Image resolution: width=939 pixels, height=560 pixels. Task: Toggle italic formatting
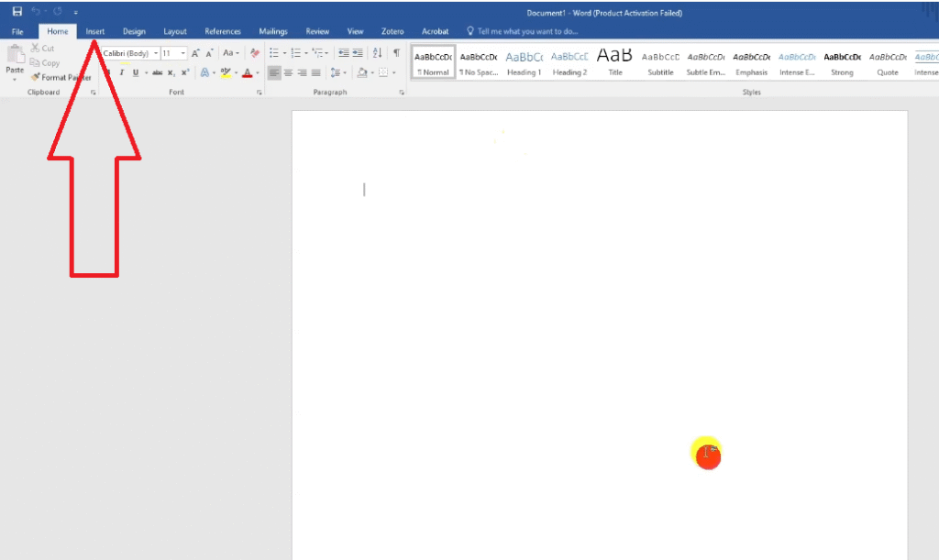[121, 72]
